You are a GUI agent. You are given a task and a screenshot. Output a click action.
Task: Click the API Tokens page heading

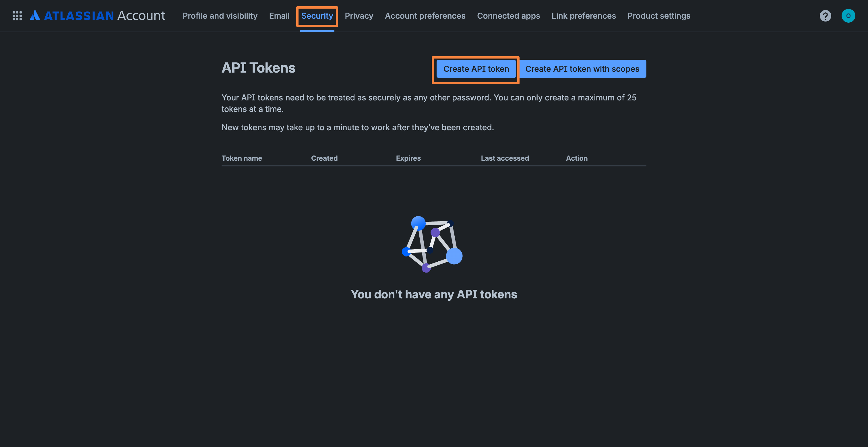(258, 68)
